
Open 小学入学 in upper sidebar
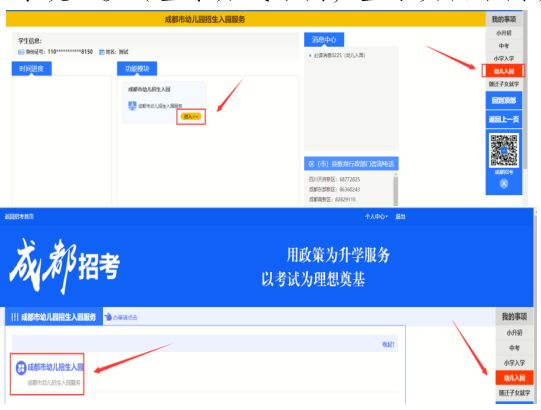click(504, 58)
